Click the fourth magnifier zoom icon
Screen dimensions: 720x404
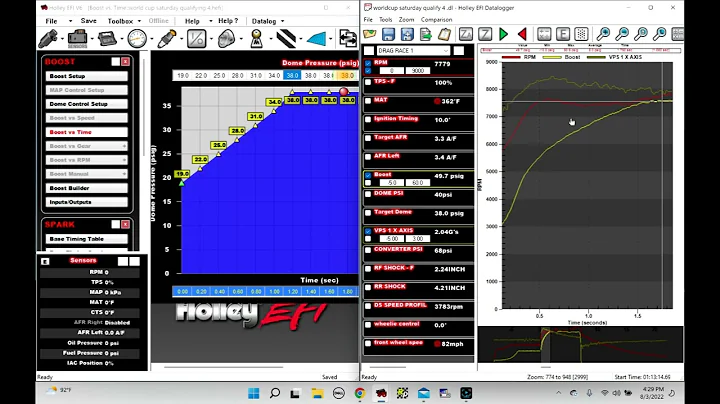[660, 34]
